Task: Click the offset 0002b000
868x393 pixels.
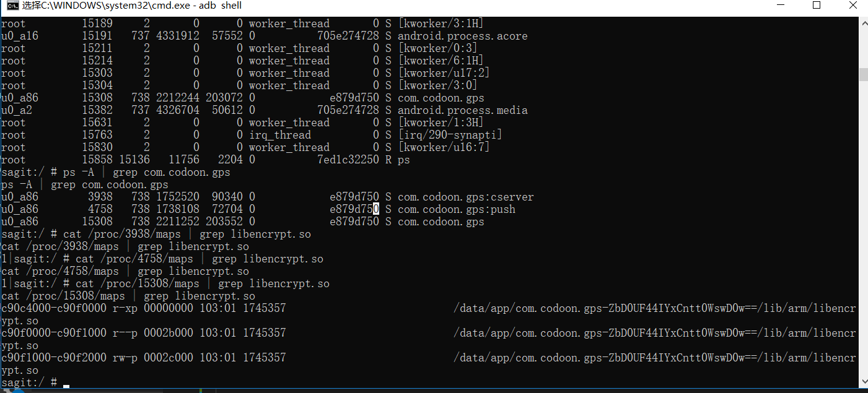Action: (169, 333)
